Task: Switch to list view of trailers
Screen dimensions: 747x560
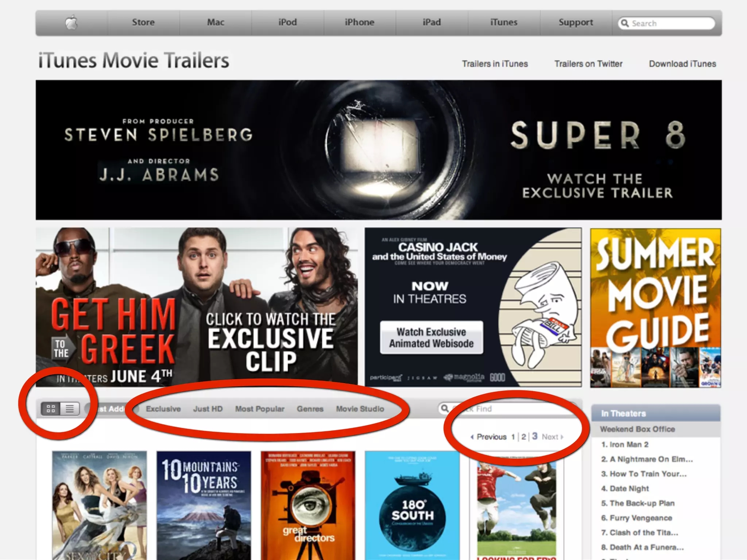Action: [x=70, y=409]
